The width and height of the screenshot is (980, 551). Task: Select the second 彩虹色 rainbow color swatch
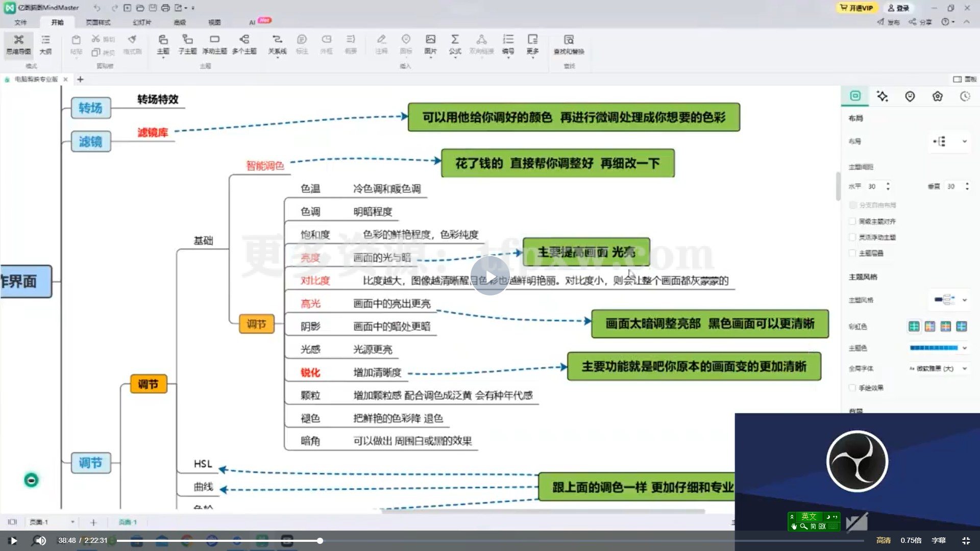click(931, 327)
